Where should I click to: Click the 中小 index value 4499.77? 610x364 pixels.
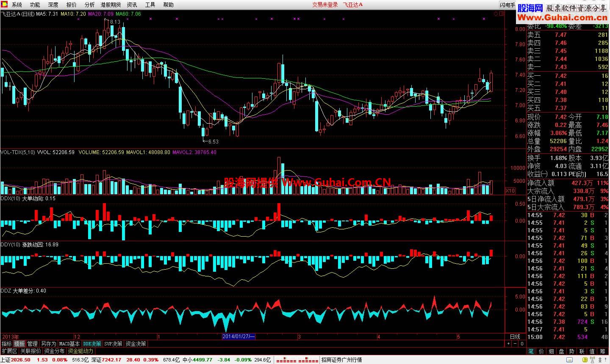(x=203, y=360)
